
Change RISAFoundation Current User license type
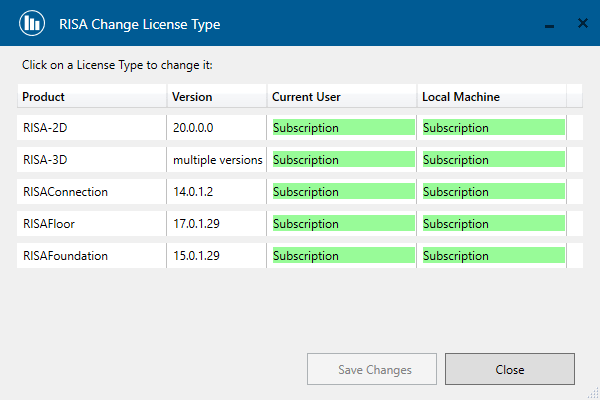(x=343, y=256)
